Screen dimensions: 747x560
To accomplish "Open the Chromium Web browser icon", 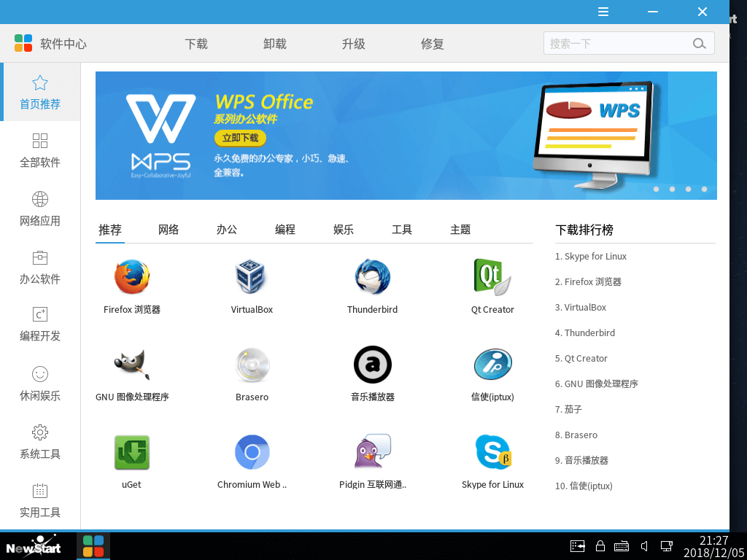I will 252,452.
